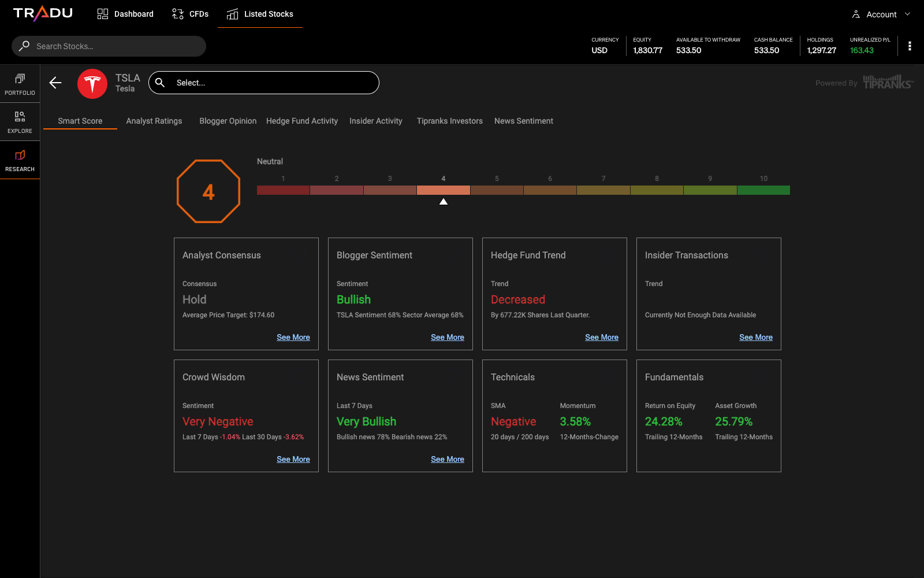Click the Bullish blogger sentiment value
Viewport: 924px width, 578px height.
[x=354, y=299]
